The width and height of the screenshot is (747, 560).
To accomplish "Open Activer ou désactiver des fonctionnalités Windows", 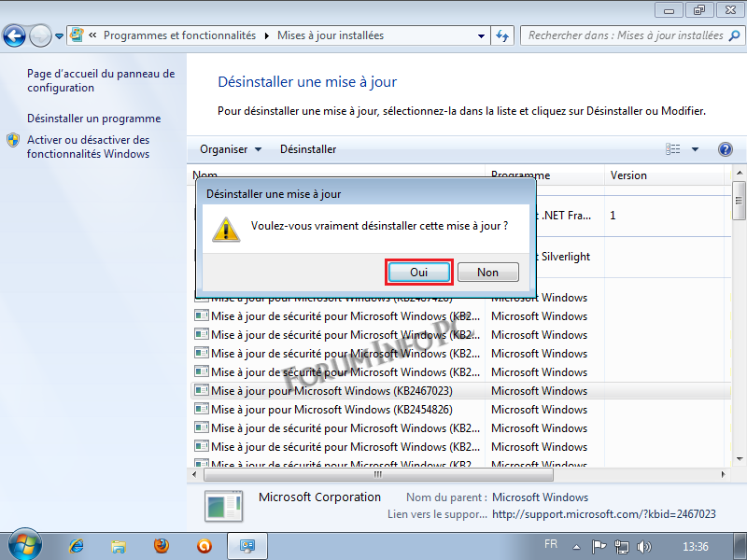I will click(x=88, y=147).
